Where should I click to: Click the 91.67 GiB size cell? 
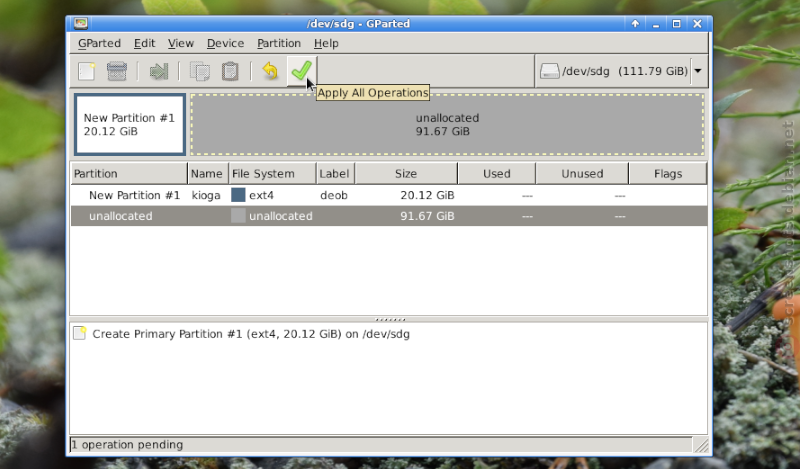tap(427, 216)
